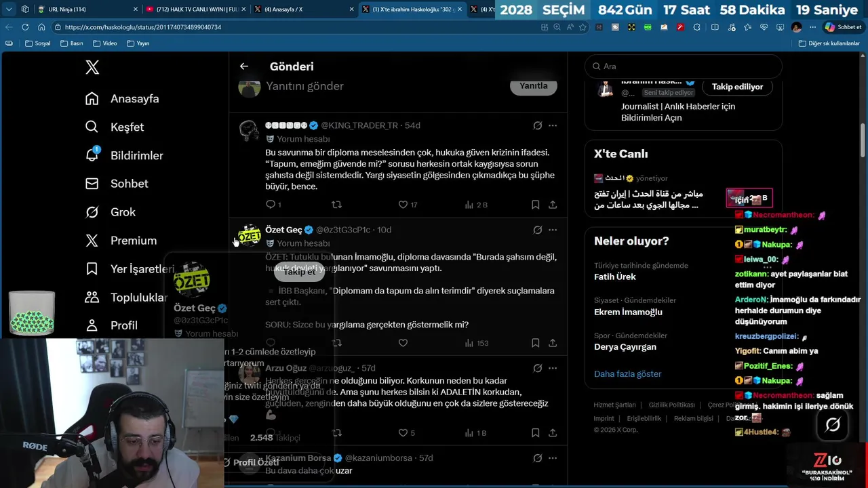Open Grok icon on Özet Geç post
This screenshot has height=488, width=868.
coord(537,230)
